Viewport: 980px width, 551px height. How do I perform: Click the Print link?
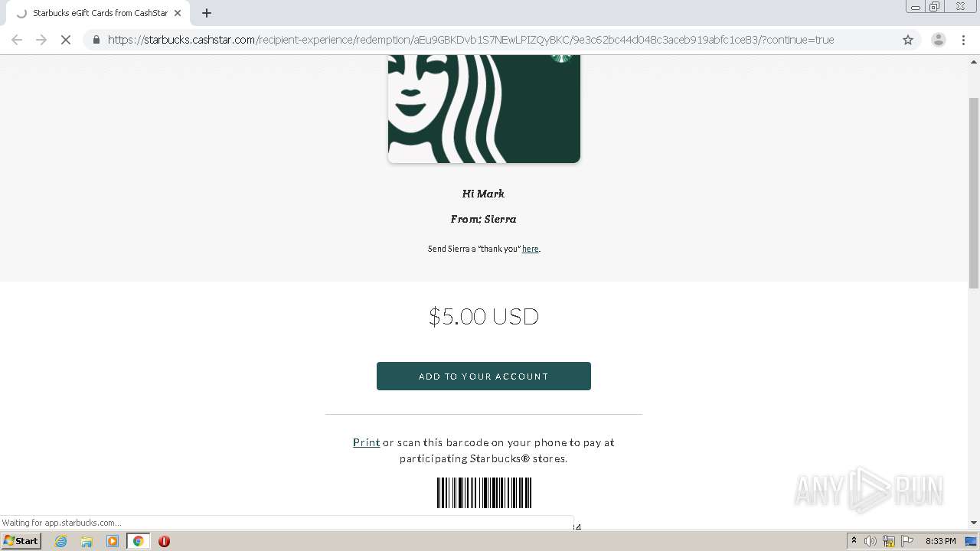tap(366, 442)
